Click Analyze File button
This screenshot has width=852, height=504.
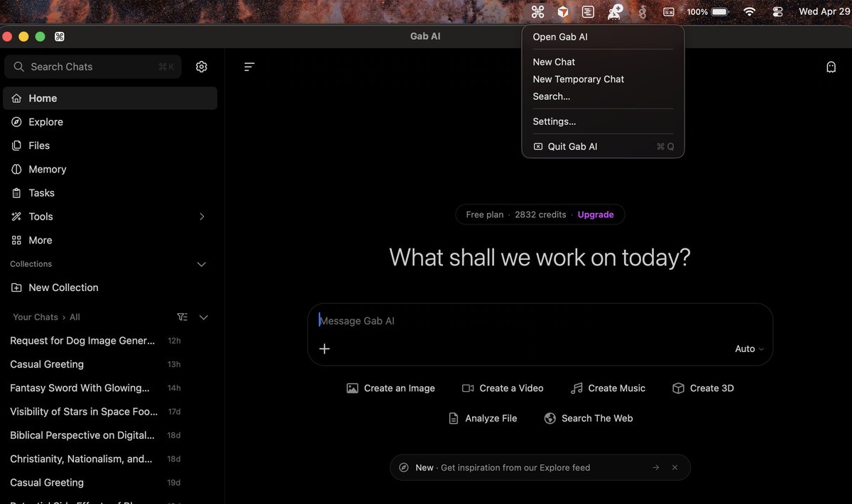pyautogui.click(x=483, y=418)
